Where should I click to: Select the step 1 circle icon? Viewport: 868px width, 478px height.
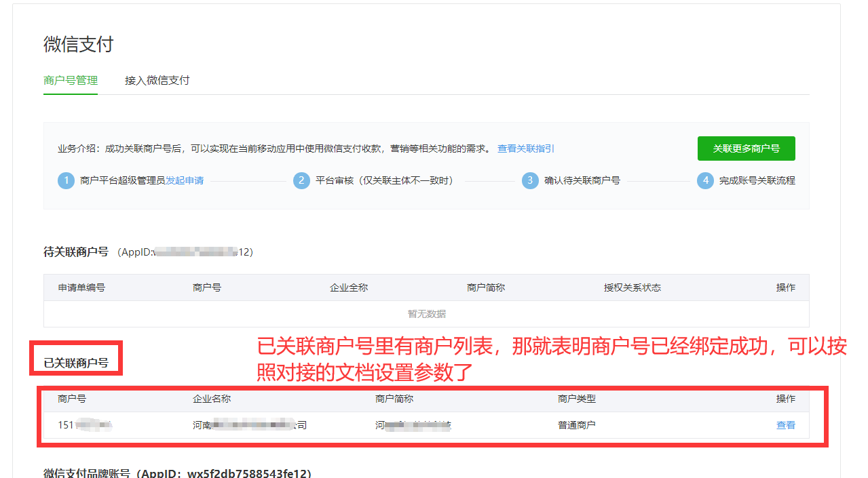[66, 180]
